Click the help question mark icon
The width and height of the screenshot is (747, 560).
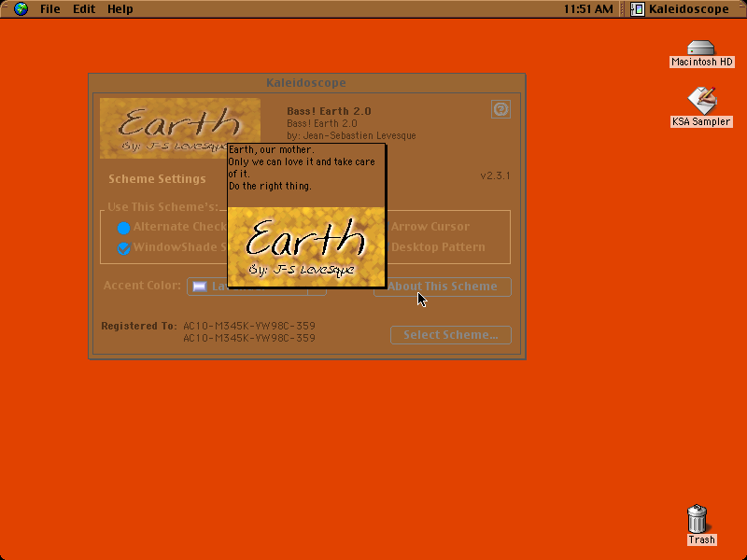coord(500,109)
